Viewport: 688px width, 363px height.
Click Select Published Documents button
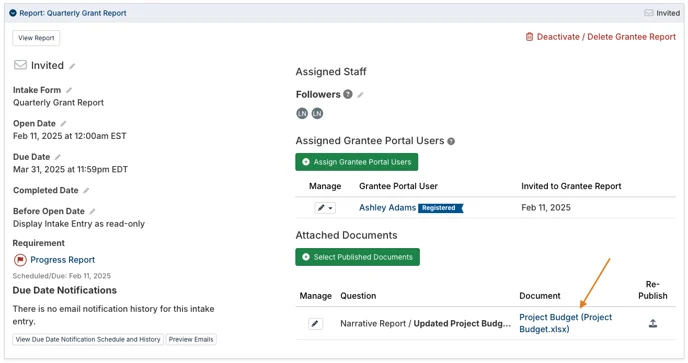tap(358, 257)
